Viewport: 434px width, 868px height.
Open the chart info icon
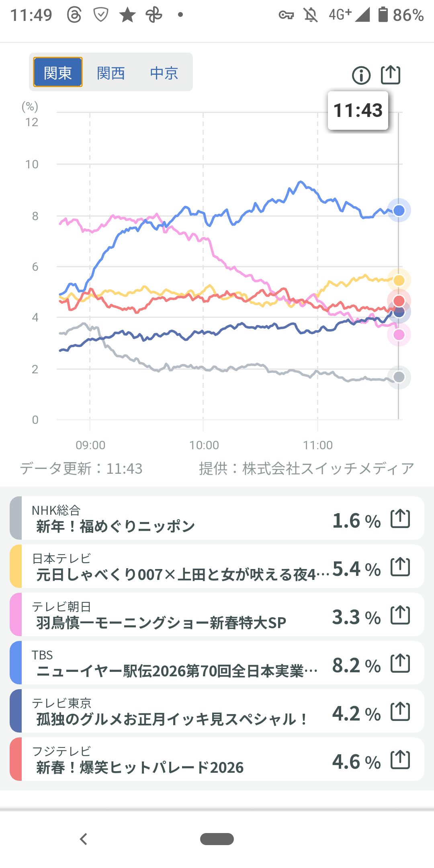pyautogui.click(x=361, y=75)
